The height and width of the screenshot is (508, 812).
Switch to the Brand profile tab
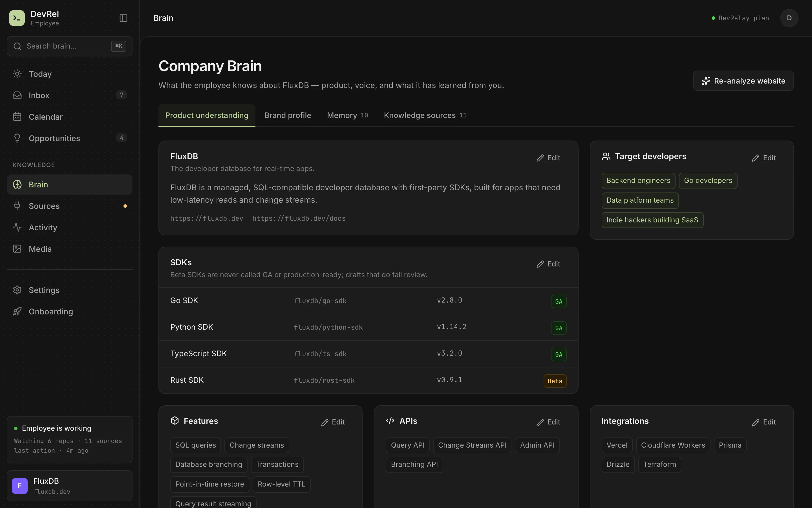pos(288,115)
